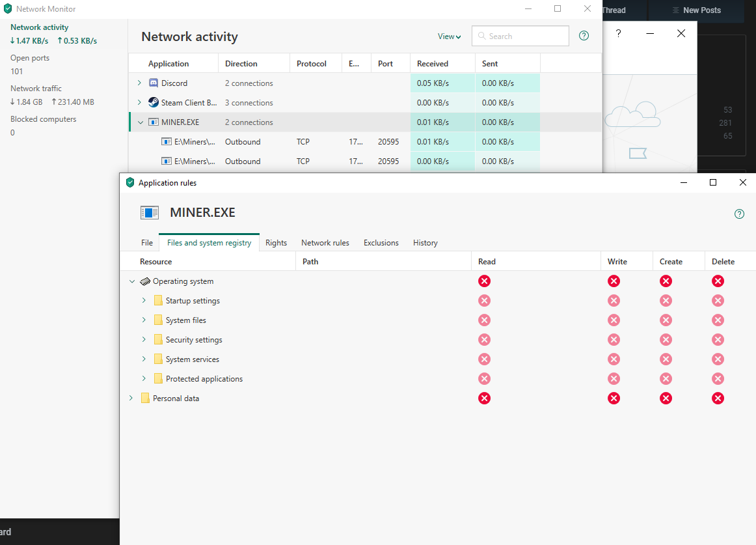This screenshot has width=756, height=545.
Task: Select the Files and system registry tab
Action: (x=209, y=243)
